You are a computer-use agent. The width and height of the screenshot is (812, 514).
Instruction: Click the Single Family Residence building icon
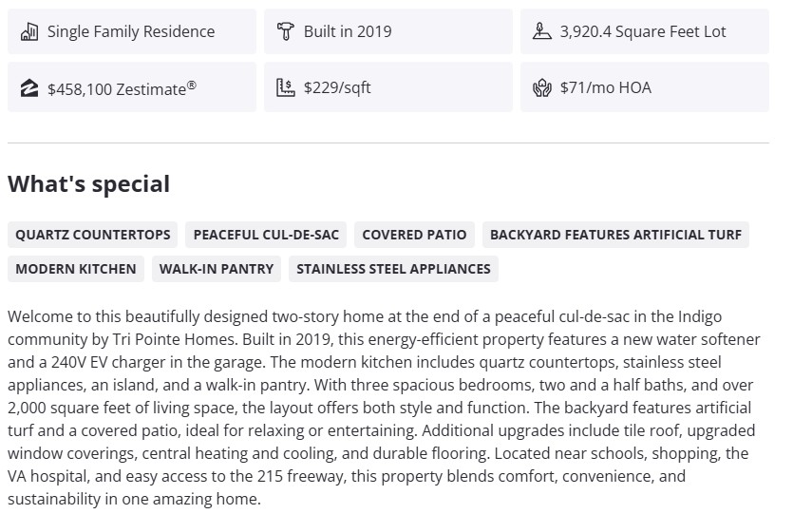pos(29,31)
